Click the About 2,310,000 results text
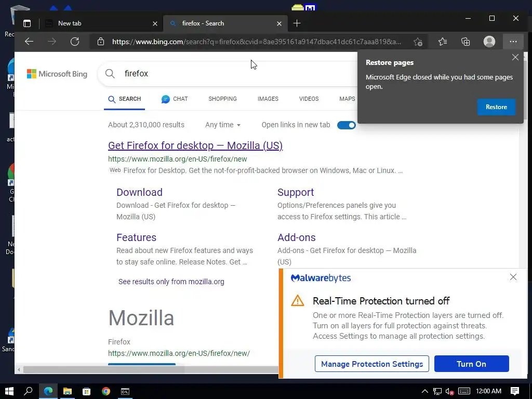 coord(146,125)
